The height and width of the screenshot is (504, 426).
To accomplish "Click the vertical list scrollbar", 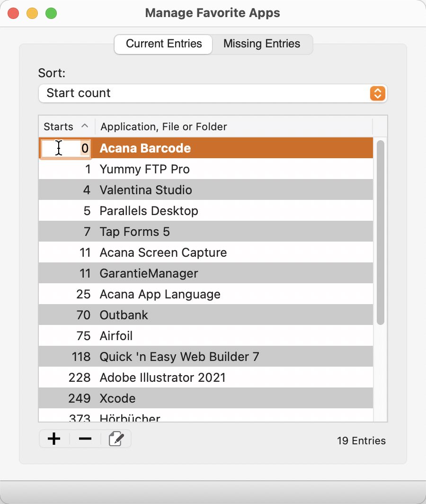I will (381, 233).
